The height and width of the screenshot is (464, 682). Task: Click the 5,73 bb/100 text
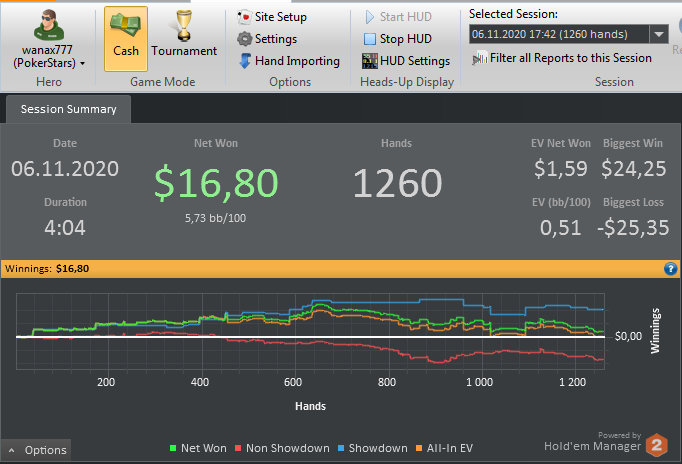(x=215, y=218)
